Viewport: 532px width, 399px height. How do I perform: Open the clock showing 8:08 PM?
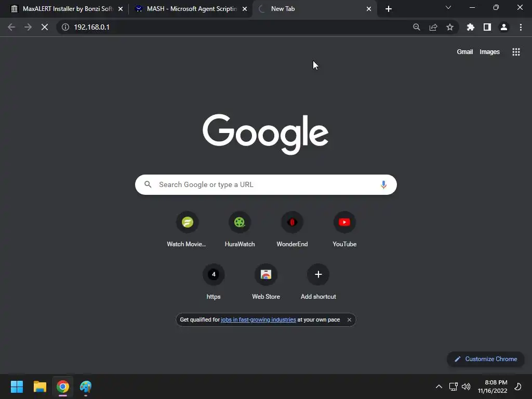pyautogui.click(x=493, y=387)
